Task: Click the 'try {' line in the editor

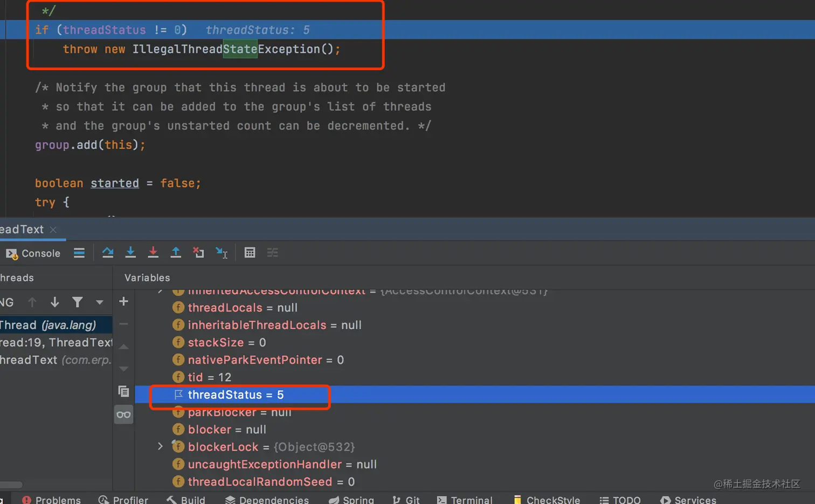Action: coord(52,203)
